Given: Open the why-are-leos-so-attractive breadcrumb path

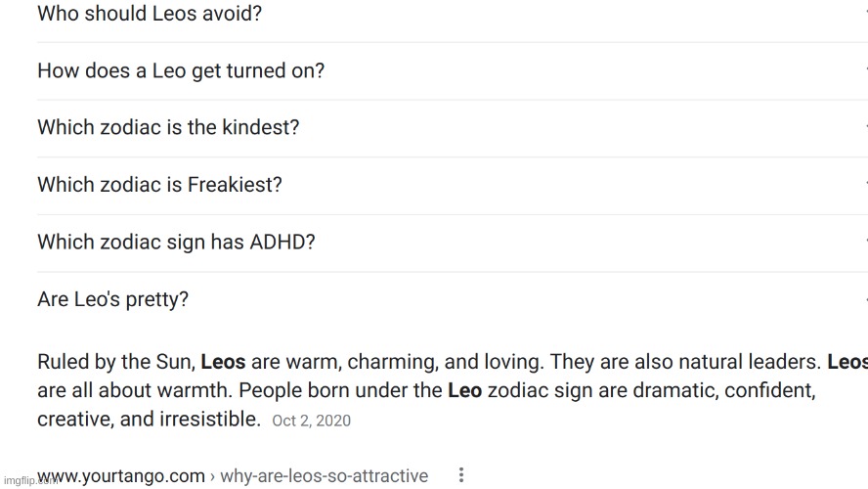Looking at the screenshot, I should pyautogui.click(x=324, y=475).
